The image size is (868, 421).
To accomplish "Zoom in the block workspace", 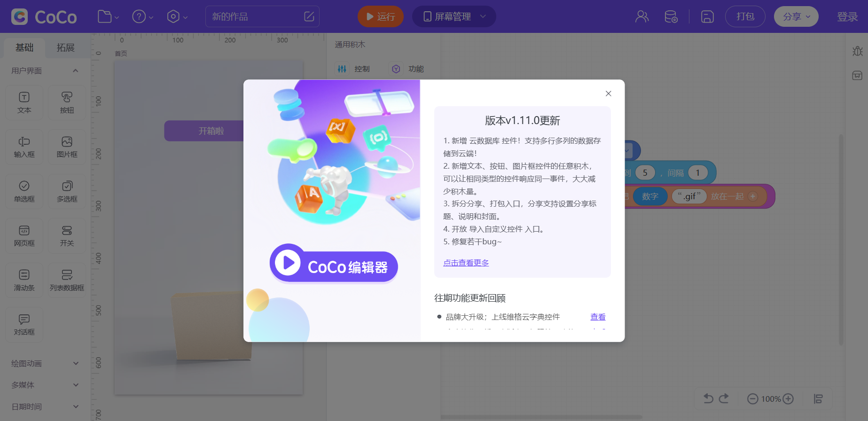I will click(x=788, y=399).
